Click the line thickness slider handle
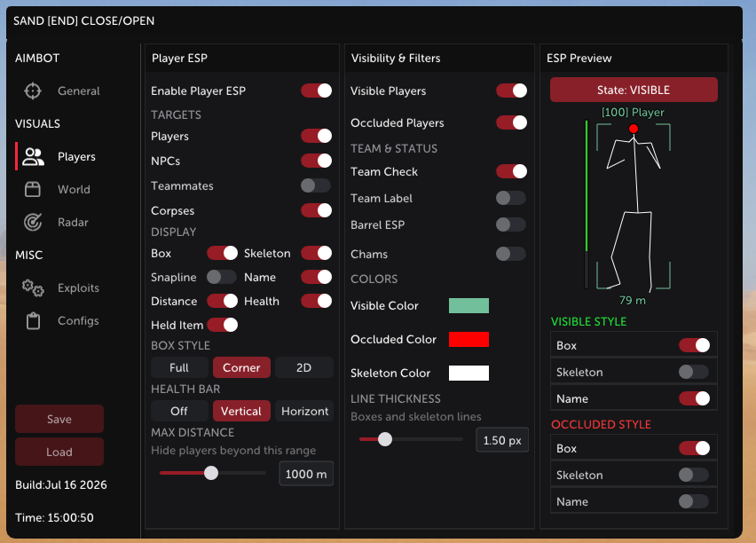 click(385, 439)
